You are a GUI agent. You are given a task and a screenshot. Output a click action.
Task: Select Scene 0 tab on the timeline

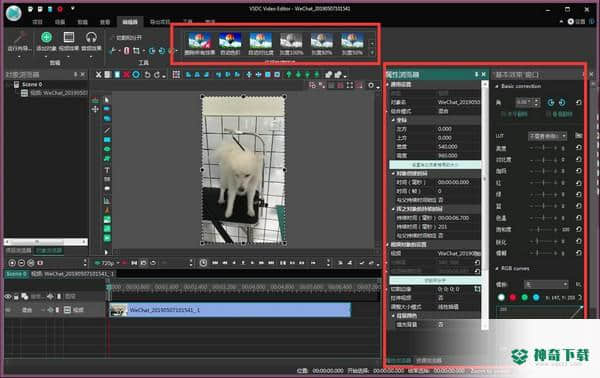tap(16, 274)
